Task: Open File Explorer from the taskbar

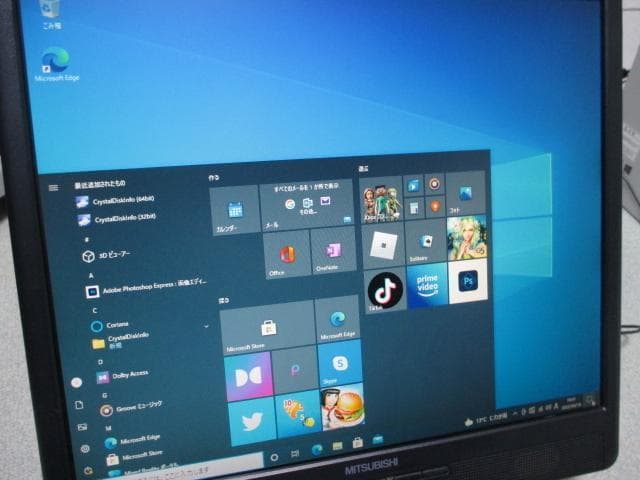Action: (337, 446)
